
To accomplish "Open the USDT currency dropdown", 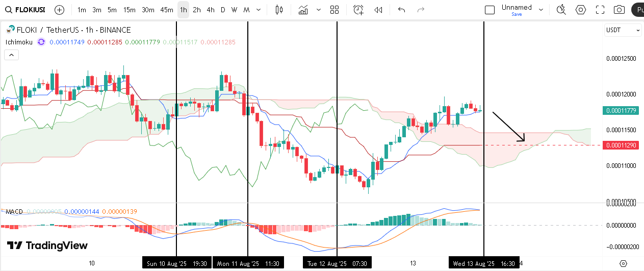I will 623,30.
